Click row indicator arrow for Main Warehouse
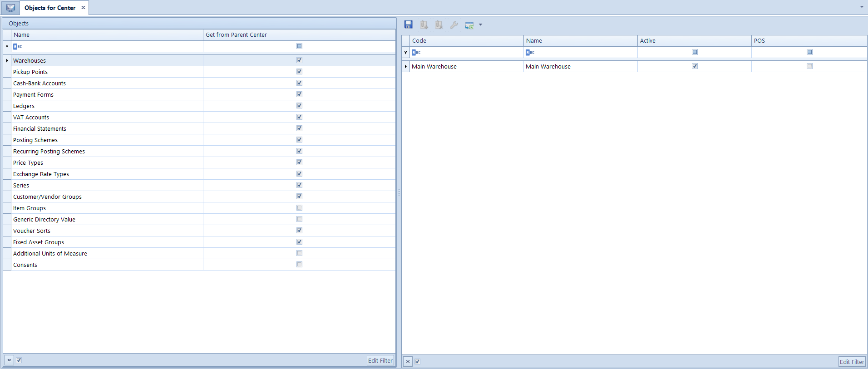 (x=406, y=66)
